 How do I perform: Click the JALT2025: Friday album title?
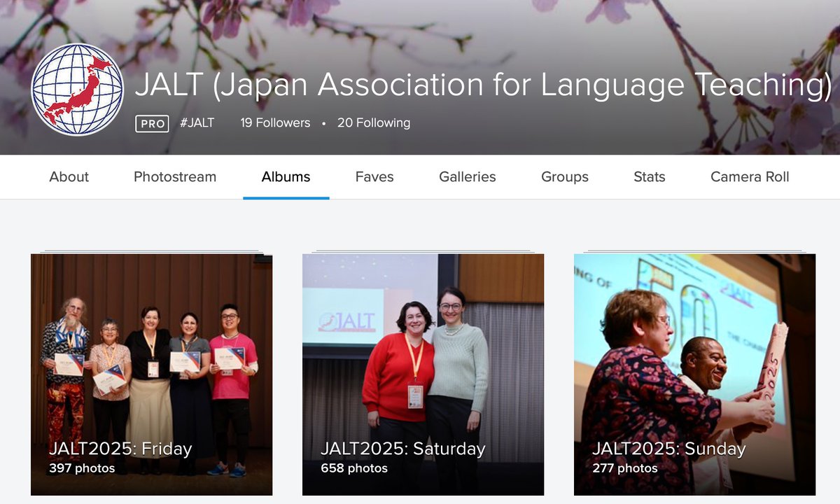(120, 449)
